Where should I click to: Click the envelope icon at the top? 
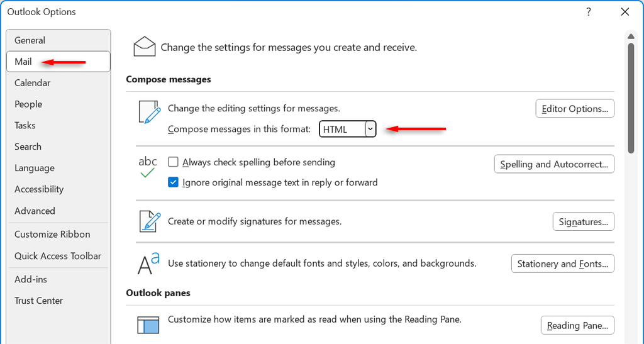click(145, 47)
